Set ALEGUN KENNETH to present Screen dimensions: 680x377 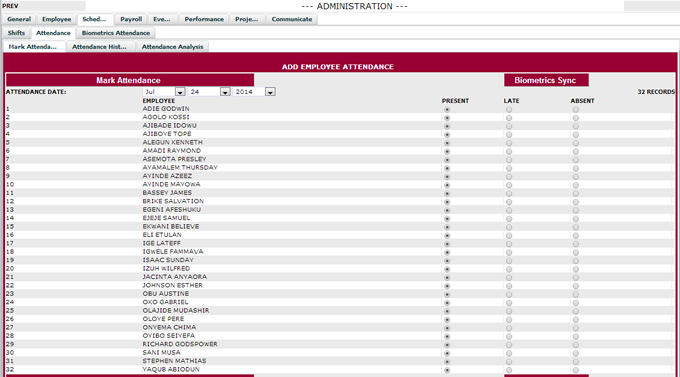(x=447, y=143)
